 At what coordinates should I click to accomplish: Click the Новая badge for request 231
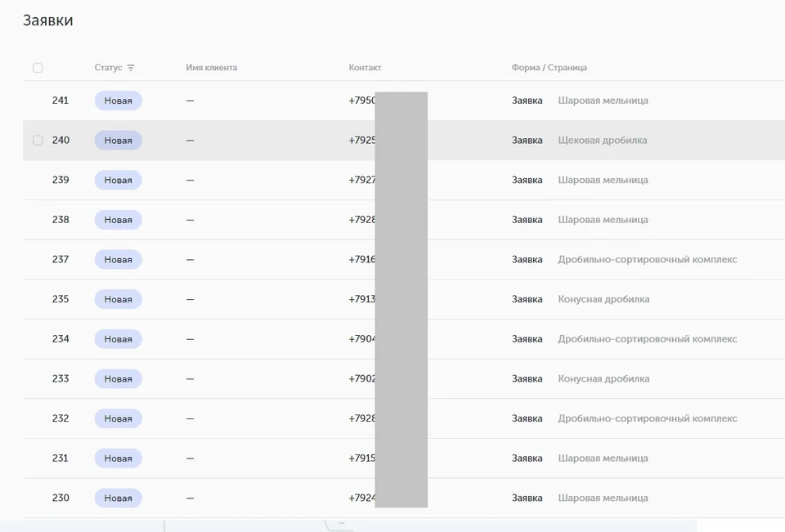click(x=118, y=458)
